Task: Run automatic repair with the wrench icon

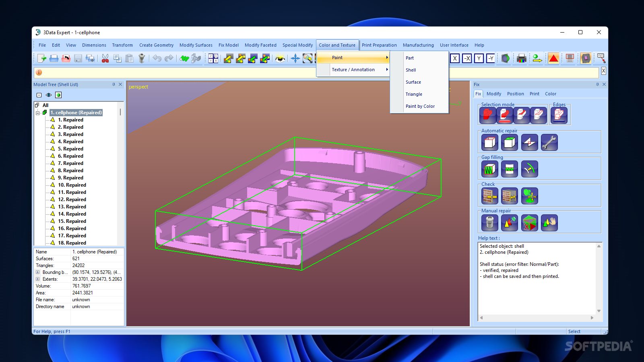Action: pos(549,142)
